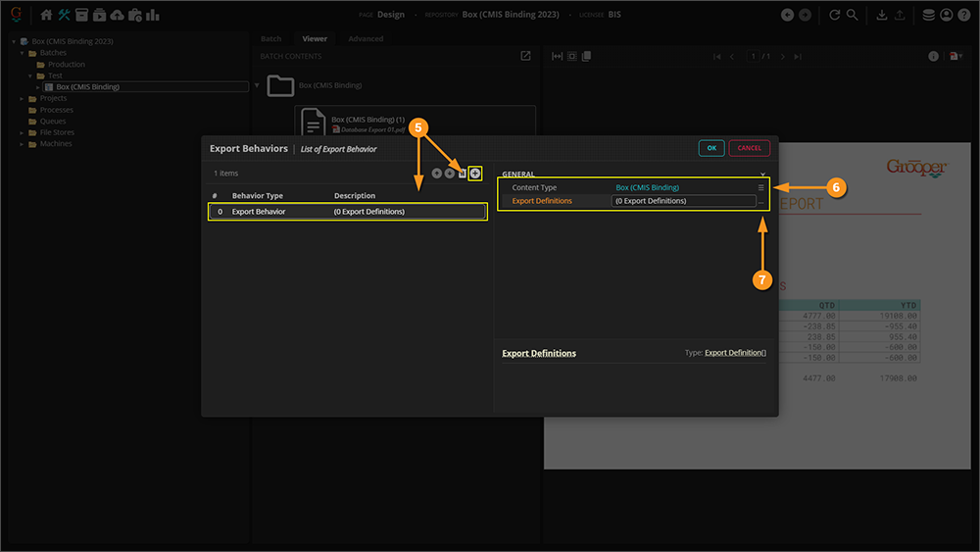Collapse the Test folder node

pyautogui.click(x=30, y=75)
